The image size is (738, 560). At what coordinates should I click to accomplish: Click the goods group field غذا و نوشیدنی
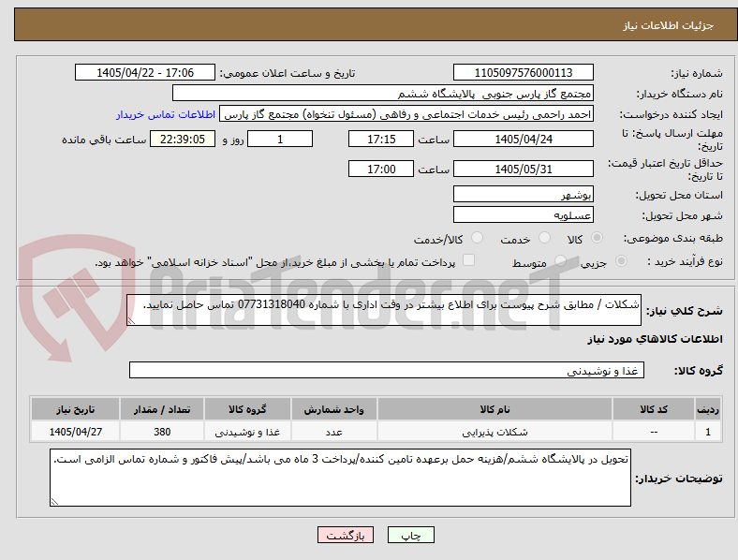[387, 370]
